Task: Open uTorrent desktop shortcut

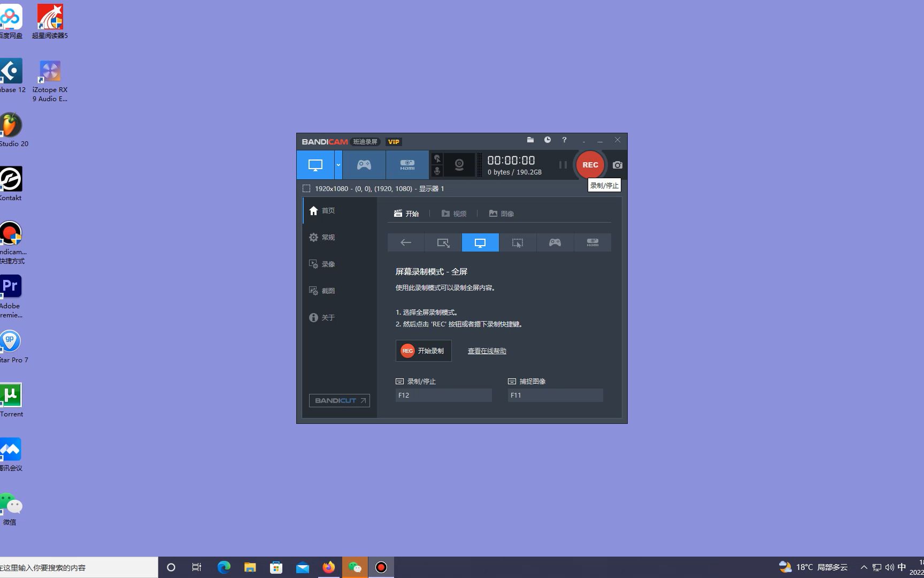Action: click(11, 400)
